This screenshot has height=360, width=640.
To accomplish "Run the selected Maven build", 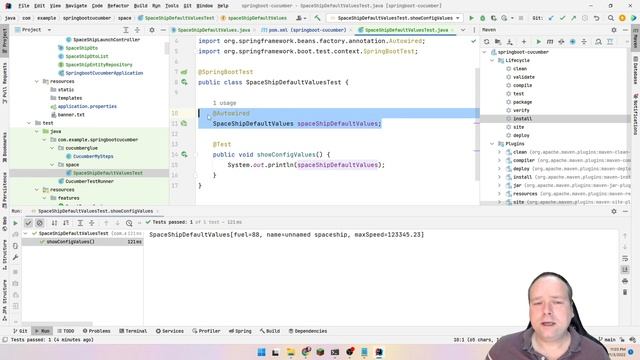I will [538, 42].
